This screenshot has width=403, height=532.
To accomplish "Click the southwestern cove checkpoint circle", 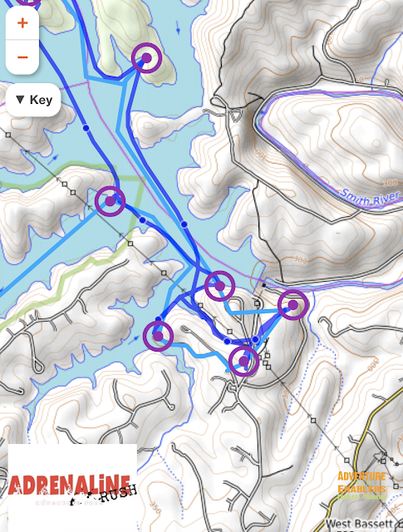I will (158, 336).
